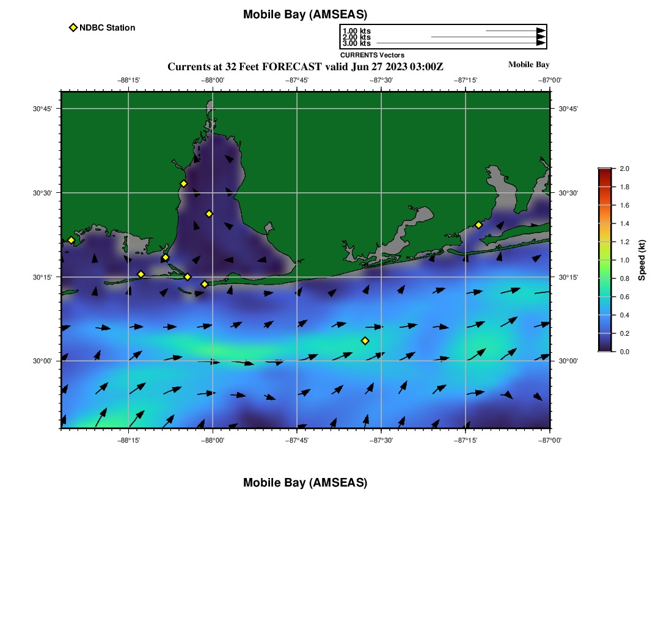Click the "NDBC Station" legend text
Screen dimensions: 672x641
coord(107,27)
